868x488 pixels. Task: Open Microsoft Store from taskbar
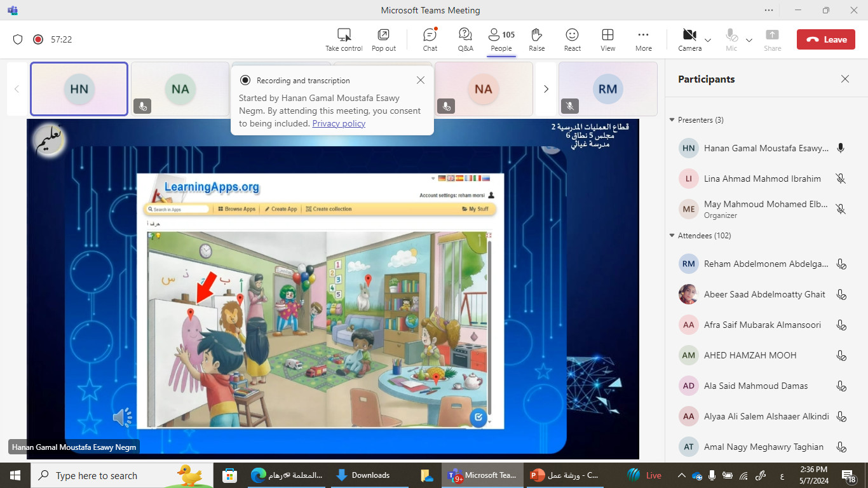tap(229, 475)
